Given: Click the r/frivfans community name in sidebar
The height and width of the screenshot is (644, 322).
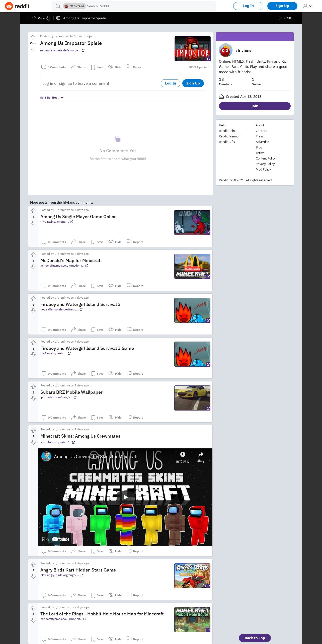Looking at the screenshot, I should (x=243, y=50).
